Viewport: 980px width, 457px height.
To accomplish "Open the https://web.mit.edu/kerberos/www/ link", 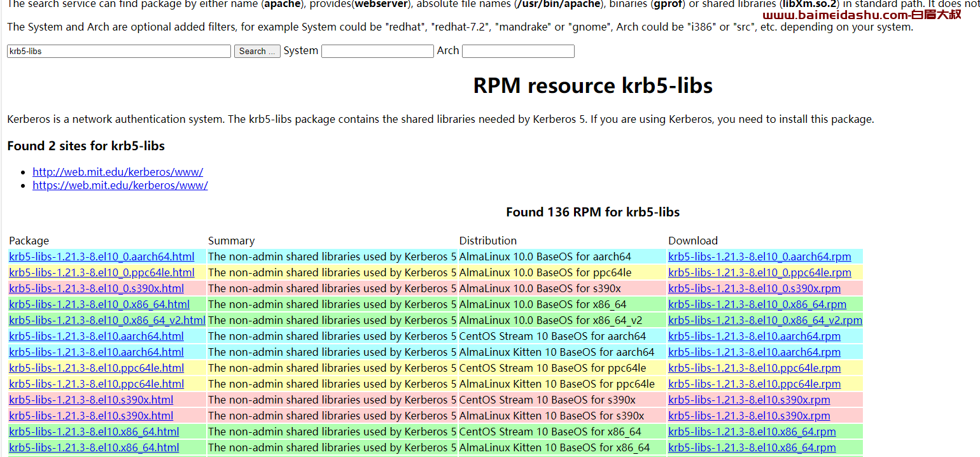I will tap(120, 185).
